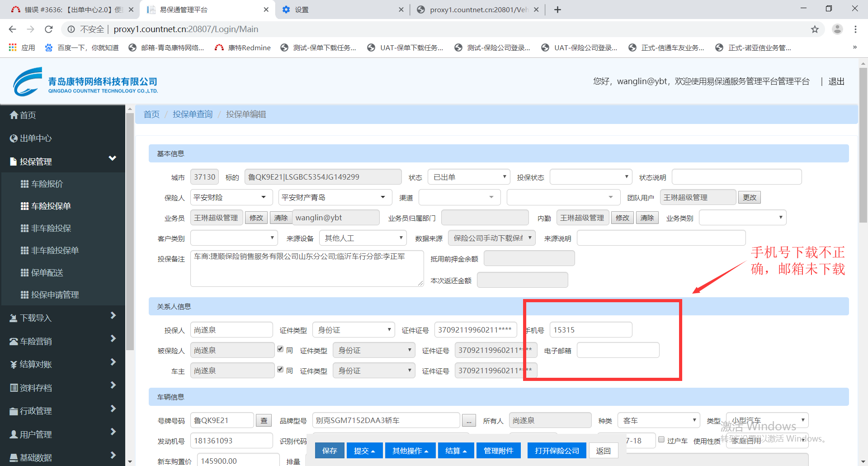Click the browser profile avatar icon
Screen dimensions: 868x466
[837, 29]
